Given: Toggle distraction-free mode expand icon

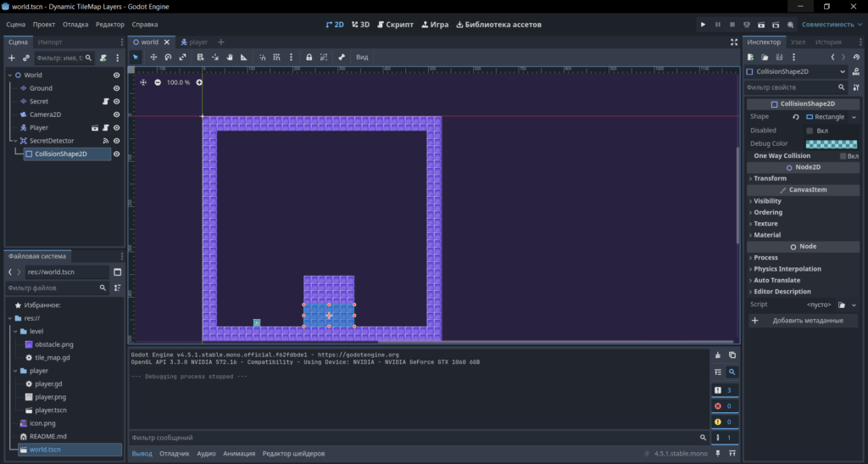Looking at the screenshot, I should click(734, 42).
